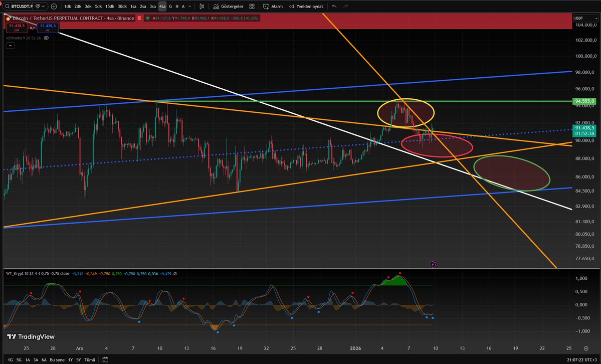Open Göstergeler indicators dialog
Screen dimensions: 601x364
pos(229,7)
